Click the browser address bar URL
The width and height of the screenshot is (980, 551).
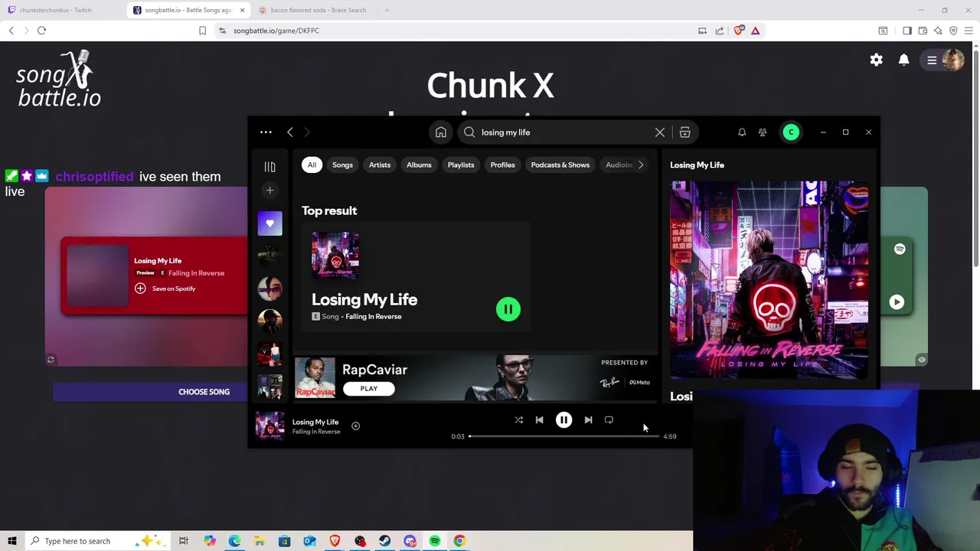pos(276,31)
